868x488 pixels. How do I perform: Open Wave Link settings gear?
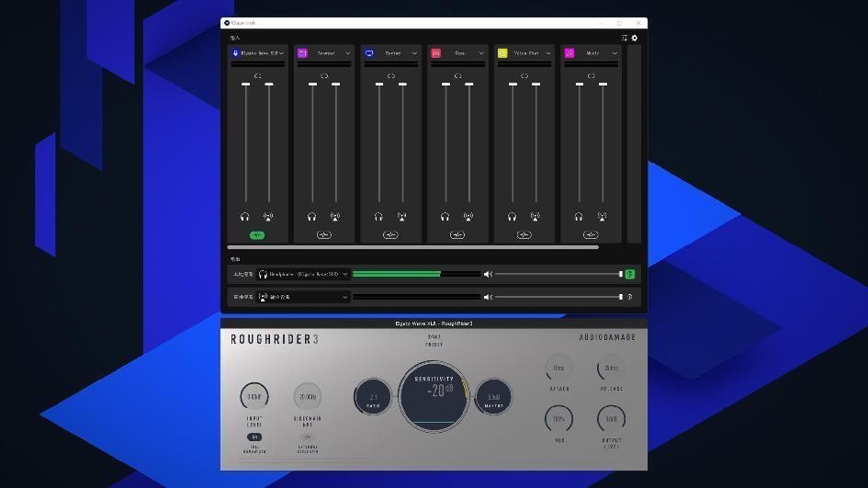pyautogui.click(x=634, y=38)
